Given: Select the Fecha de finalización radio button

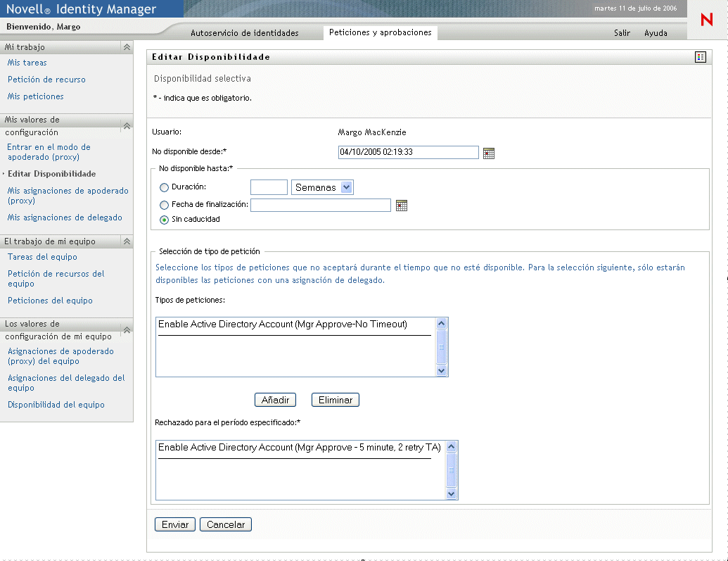Looking at the screenshot, I should click(164, 205).
